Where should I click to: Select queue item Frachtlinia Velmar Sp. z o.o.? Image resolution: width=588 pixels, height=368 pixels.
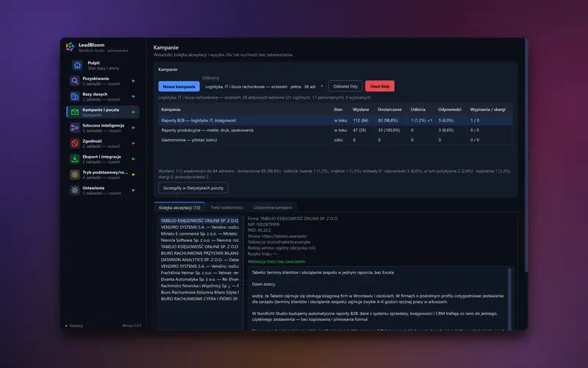coord(199,272)
